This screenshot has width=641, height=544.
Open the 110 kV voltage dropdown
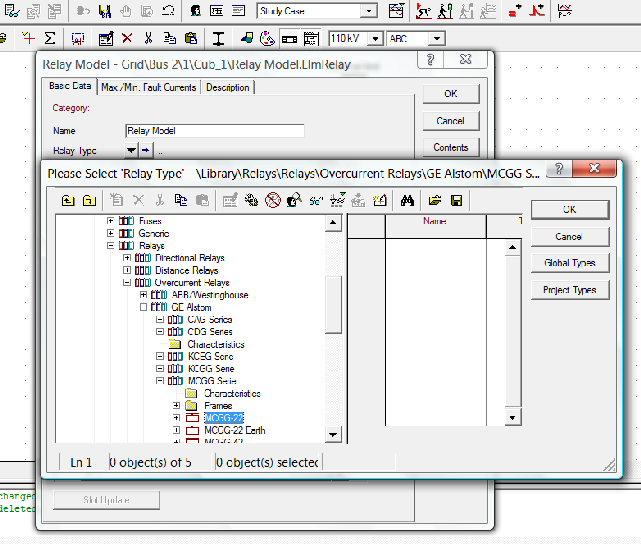(x=375, y=39)
